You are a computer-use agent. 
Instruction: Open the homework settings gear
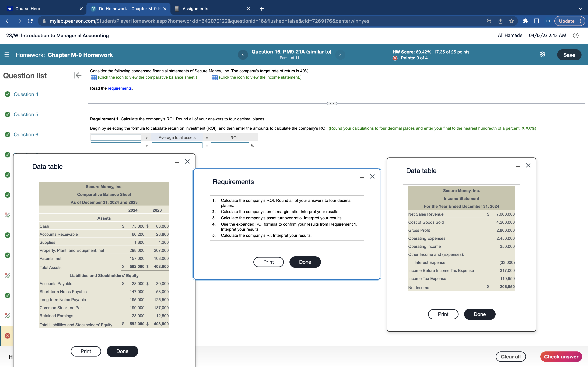(x=542, y=55)
